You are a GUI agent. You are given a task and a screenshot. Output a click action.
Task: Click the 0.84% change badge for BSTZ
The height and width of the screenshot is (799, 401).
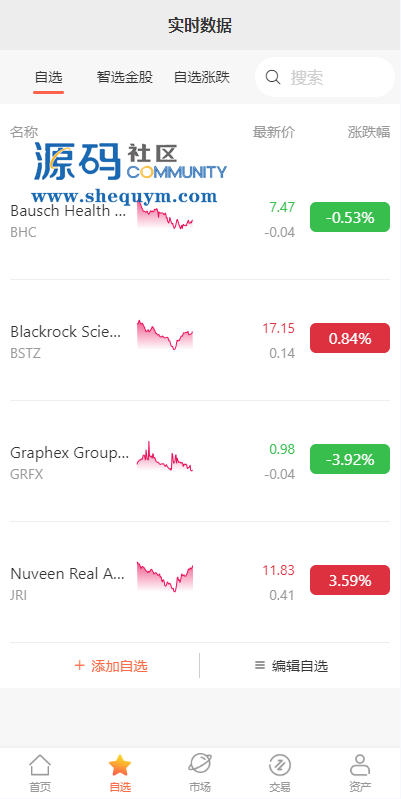pos(350,338)
